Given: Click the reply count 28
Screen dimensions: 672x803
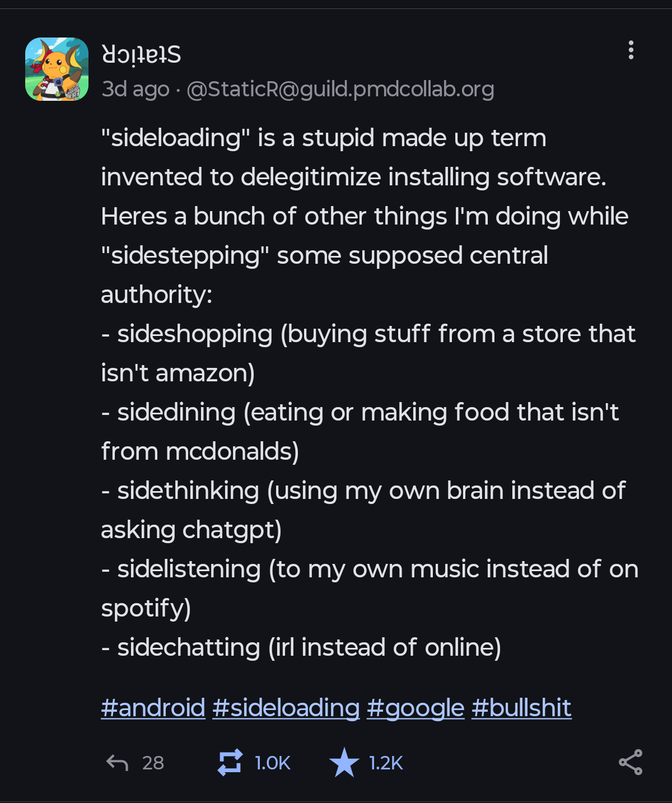Looking at the screenshot, I should [x=153, y=763].
